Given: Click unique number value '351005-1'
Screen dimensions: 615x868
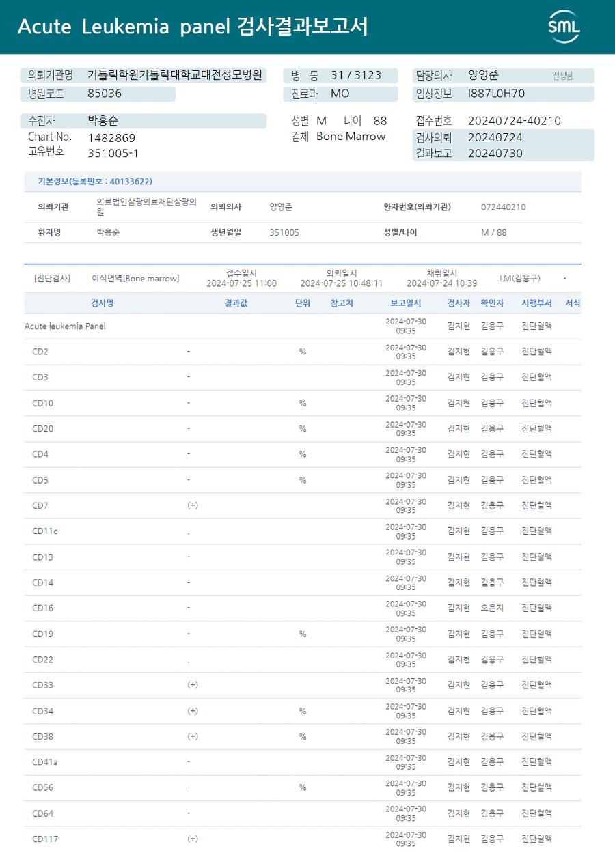Looking at the screenshot, I should (113, 154).
